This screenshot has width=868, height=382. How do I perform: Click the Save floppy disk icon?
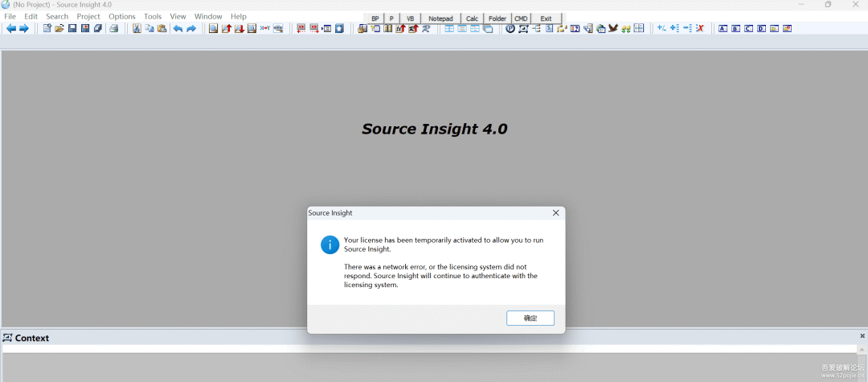72,29
